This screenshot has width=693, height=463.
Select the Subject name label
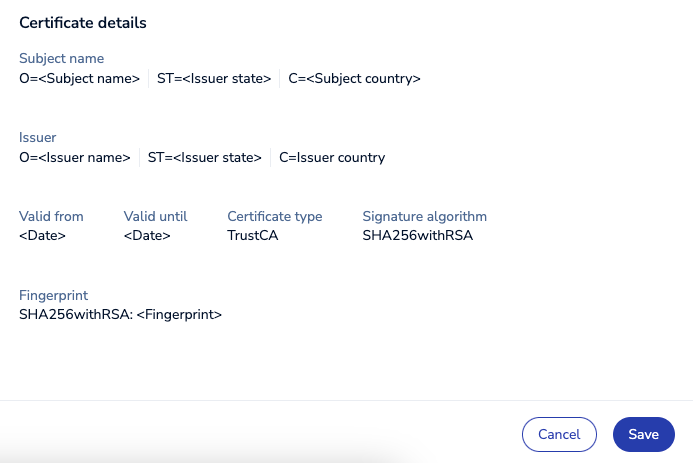(61, 59)
